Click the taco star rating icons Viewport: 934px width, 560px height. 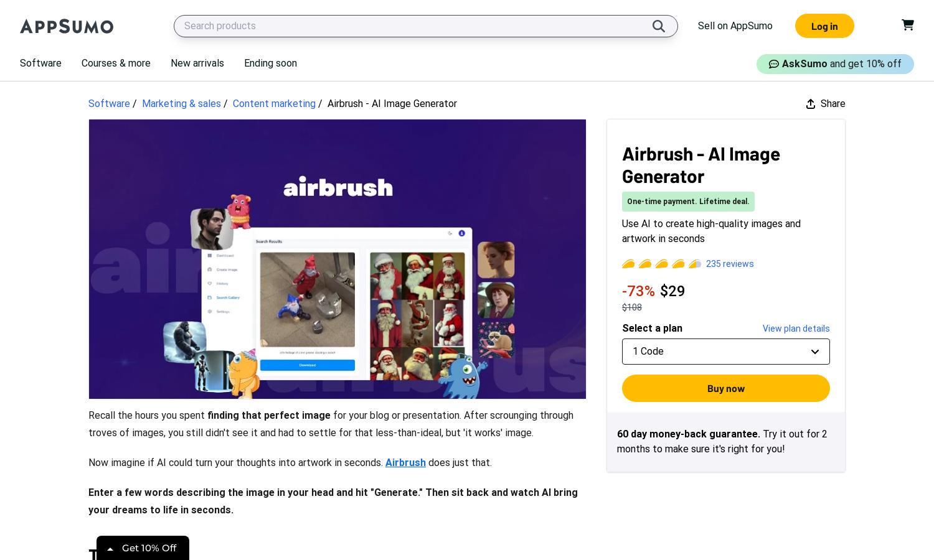pyautogui.click(x=662, y=264)
